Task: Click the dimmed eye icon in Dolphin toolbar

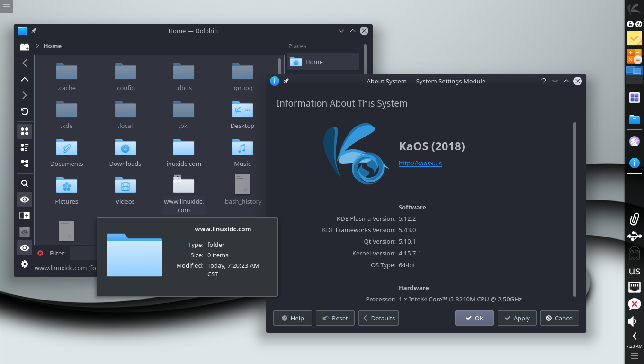Action: 25,232
